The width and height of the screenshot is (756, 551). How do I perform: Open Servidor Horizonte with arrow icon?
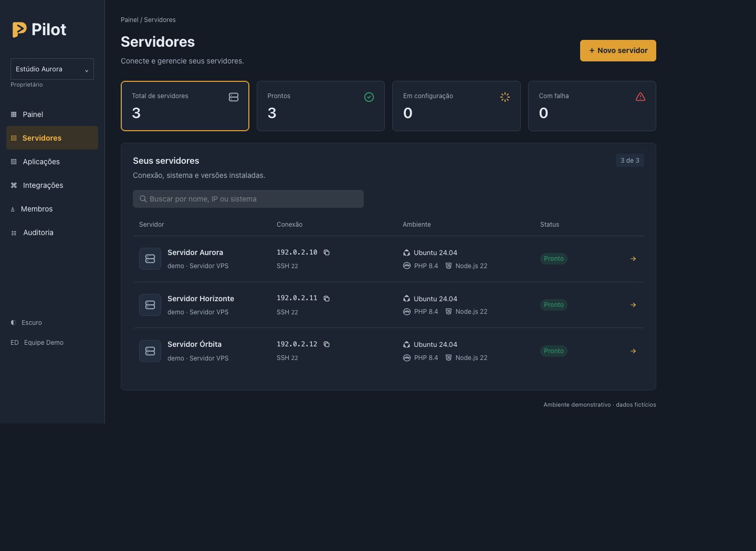633,305
